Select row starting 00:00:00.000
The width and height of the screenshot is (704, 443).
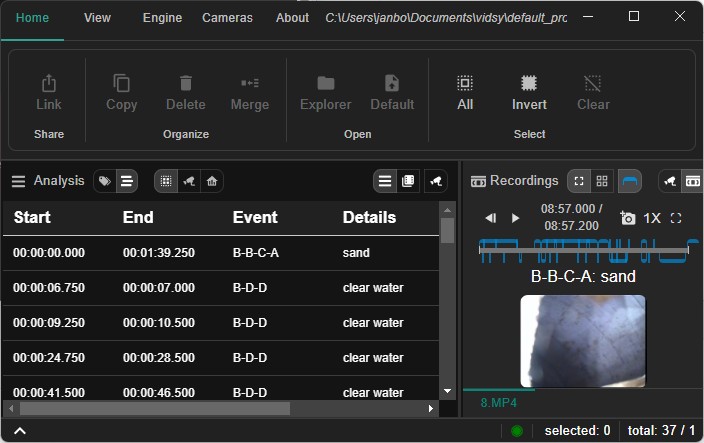point(220,253)
